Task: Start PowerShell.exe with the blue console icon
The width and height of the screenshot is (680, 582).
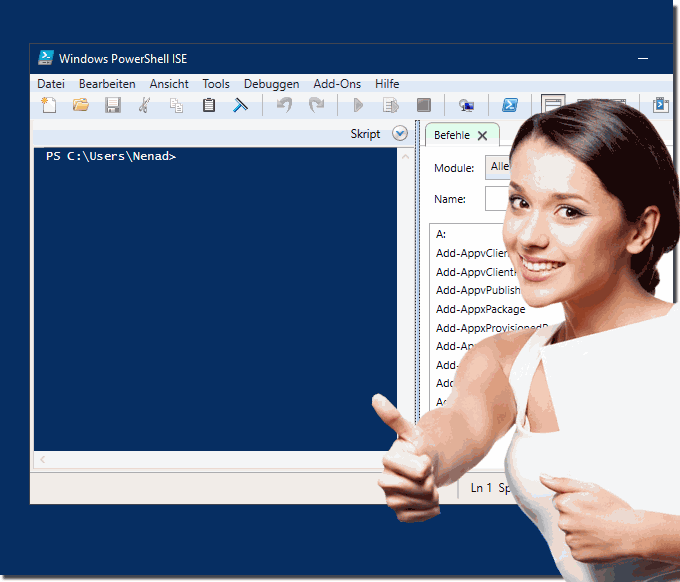Action: [510, 105]
